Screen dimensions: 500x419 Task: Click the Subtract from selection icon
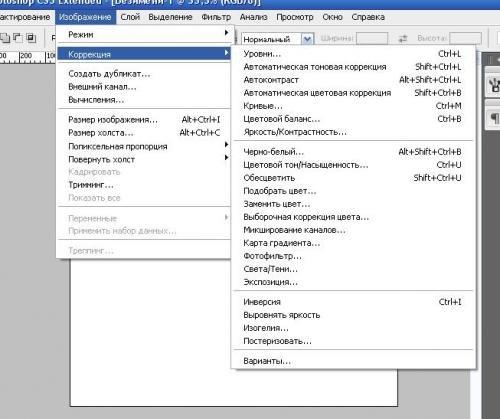tap(18, 38)
